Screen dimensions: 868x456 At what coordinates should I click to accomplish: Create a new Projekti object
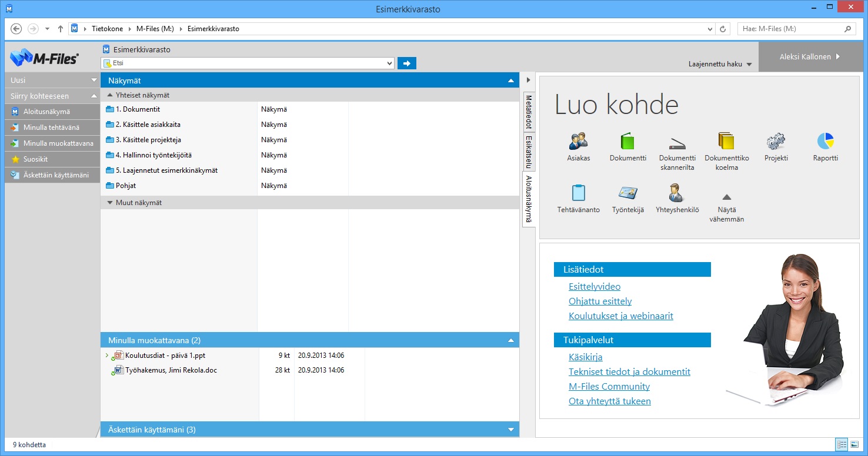tap(776, 147)
